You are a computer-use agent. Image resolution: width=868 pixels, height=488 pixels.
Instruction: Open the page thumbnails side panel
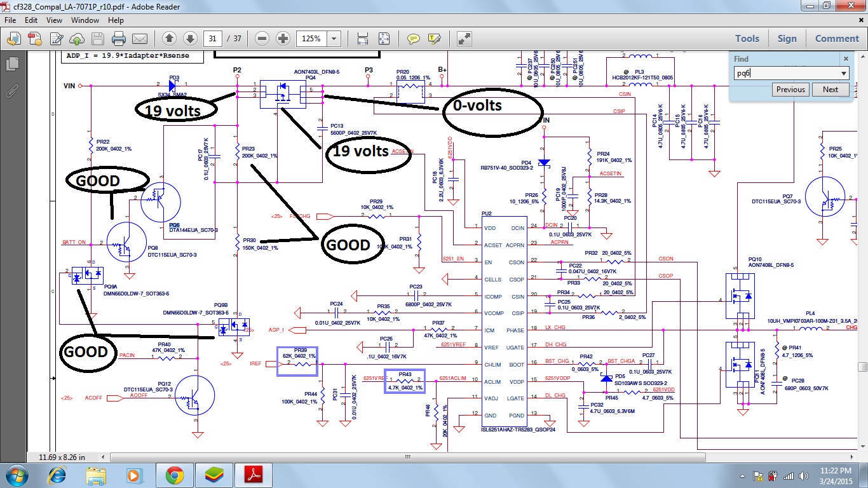pos(11,64)
